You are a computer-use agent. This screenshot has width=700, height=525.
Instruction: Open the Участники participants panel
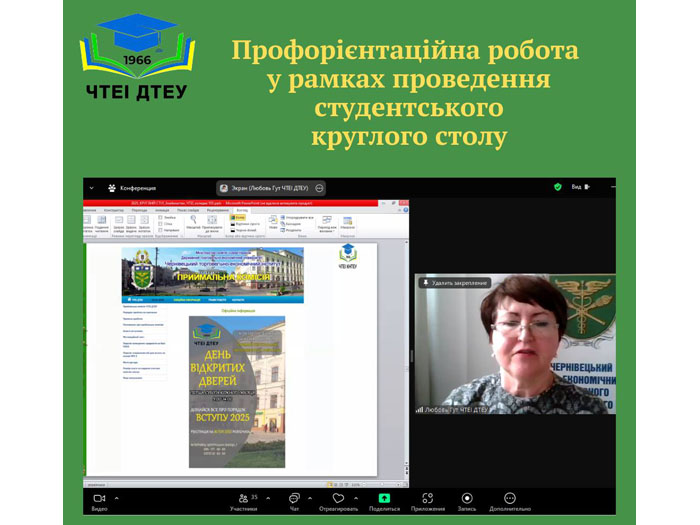[x=242, y=497]
